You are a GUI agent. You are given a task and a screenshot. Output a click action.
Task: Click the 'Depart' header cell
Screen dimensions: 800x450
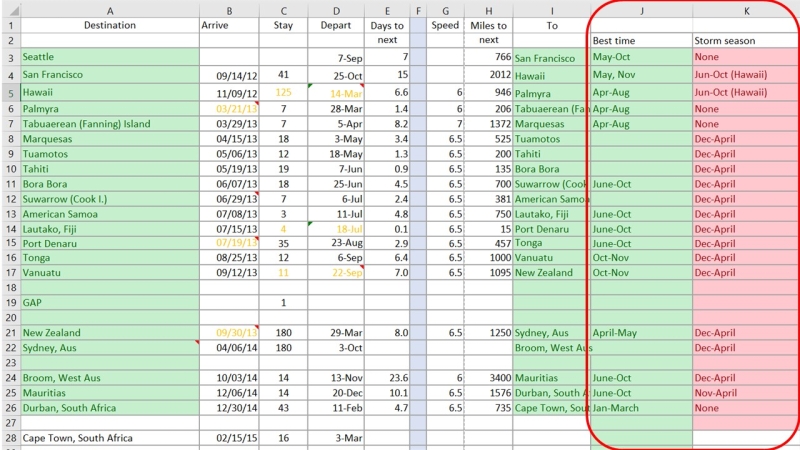(x=336, y=25)
